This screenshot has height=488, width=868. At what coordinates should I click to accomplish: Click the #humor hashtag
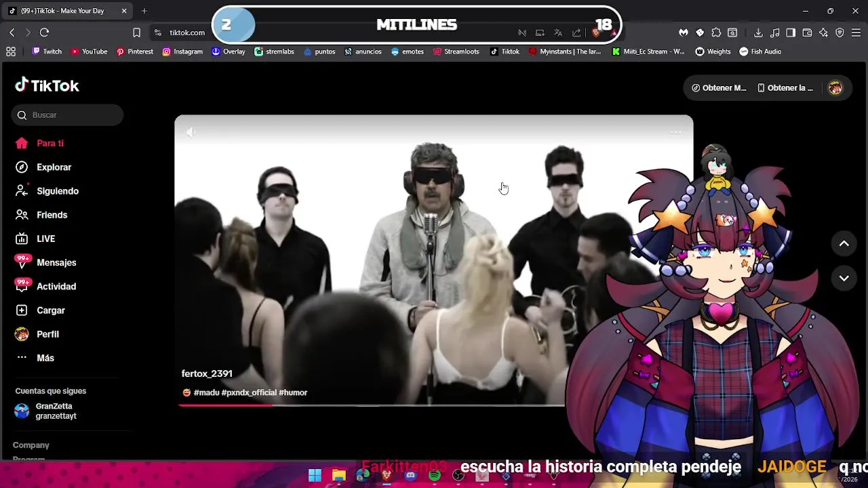click(x=293, y=392)
